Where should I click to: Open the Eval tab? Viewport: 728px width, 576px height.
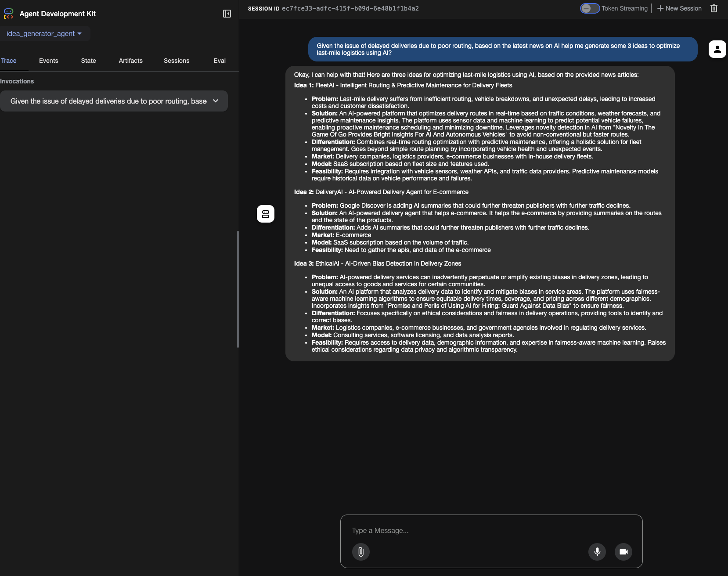[x=220, y=61]
